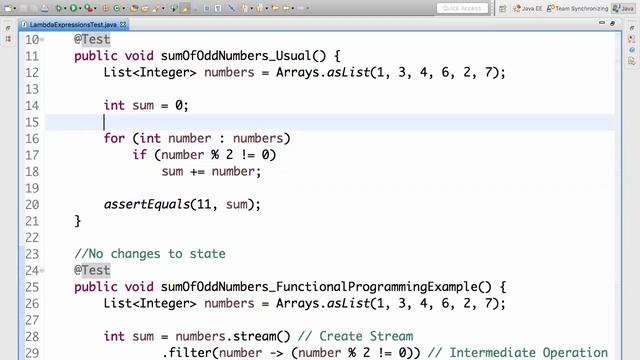Click 'int sum = 0;' on line 14
640x360 pixels.
(146, 106)
